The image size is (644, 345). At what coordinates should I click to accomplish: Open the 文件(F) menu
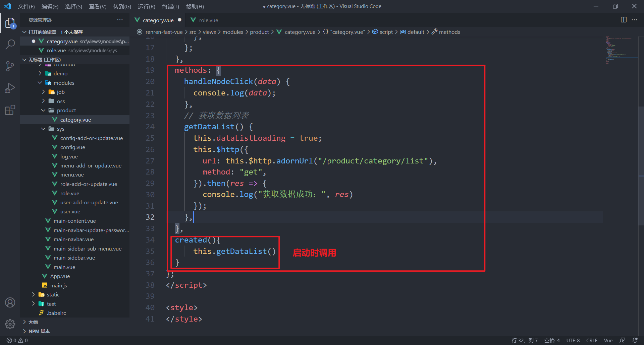tap(26, 6)
